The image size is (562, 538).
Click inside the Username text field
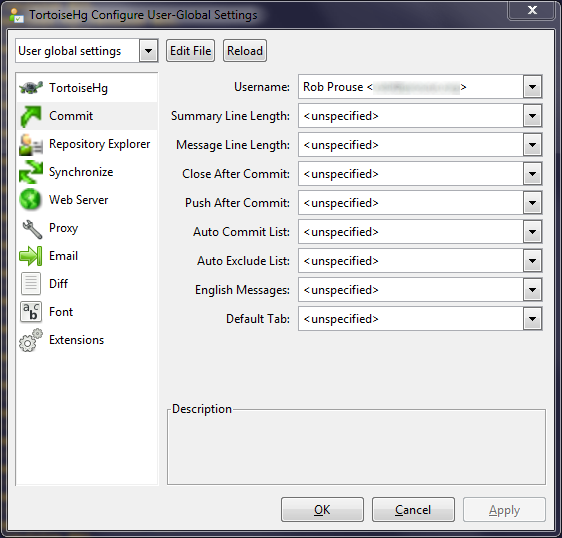[x=411, y=87]
